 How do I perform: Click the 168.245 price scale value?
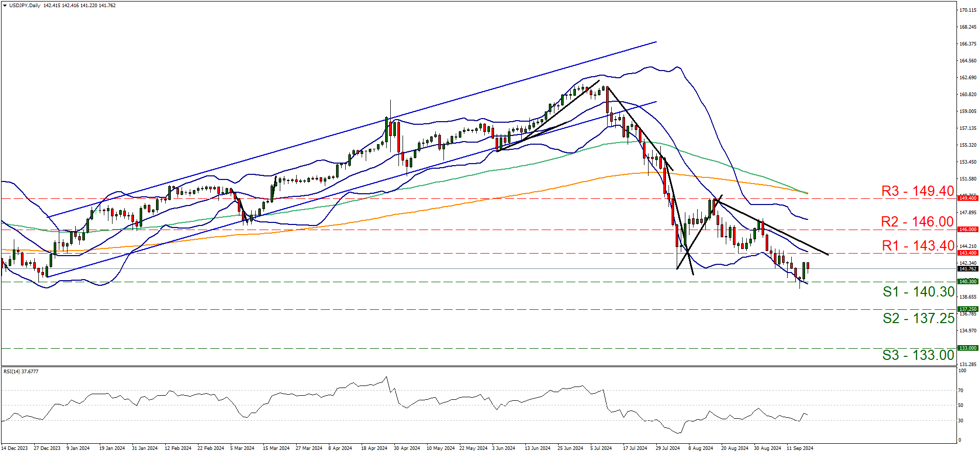click(x=968, y=27)
